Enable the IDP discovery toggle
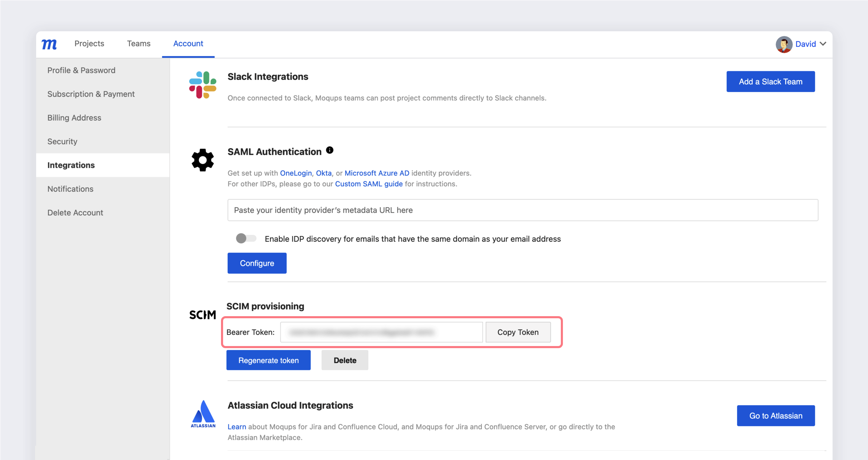Image resolution: width=868 pixels, height=460 pixels. click(x=246, y=238)
